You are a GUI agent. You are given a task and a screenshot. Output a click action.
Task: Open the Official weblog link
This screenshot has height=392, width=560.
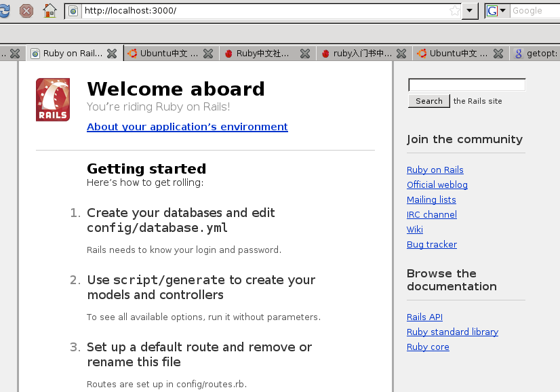(437, 184)
